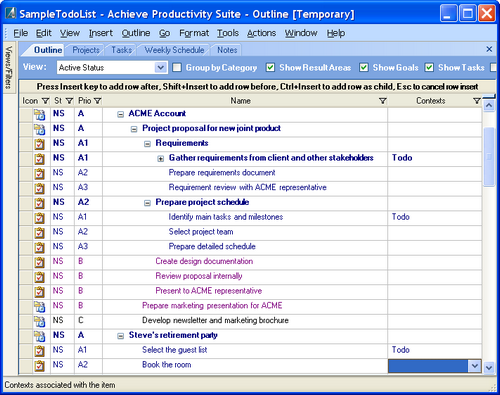Collapse the ACME Account node
Image resolution: width=500 pixels, height=395 pixels.
pos(120,114)
